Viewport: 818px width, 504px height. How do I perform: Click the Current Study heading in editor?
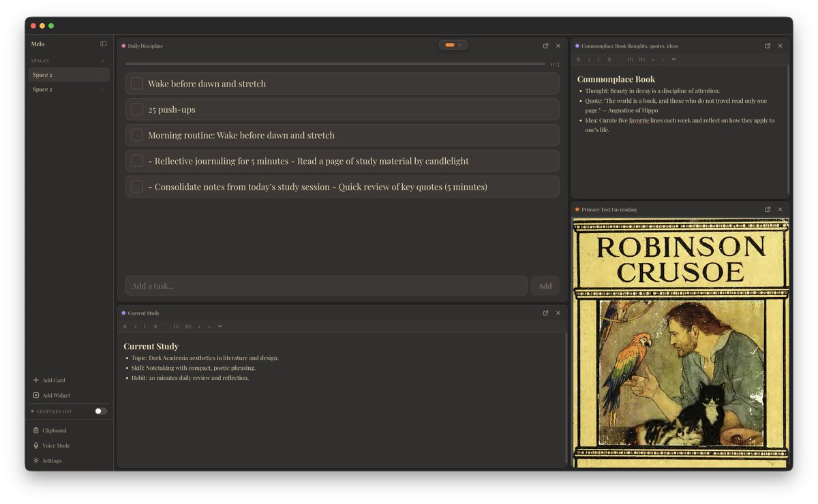click(x=151, y=346)
